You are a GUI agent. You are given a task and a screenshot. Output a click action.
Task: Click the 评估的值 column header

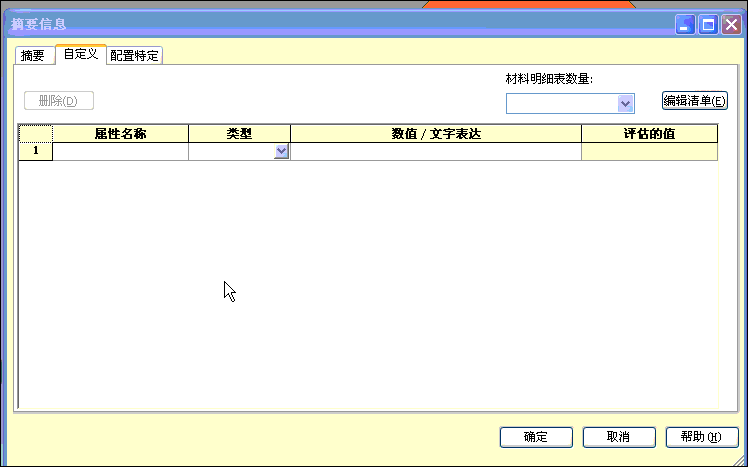[x=650, y=134]
